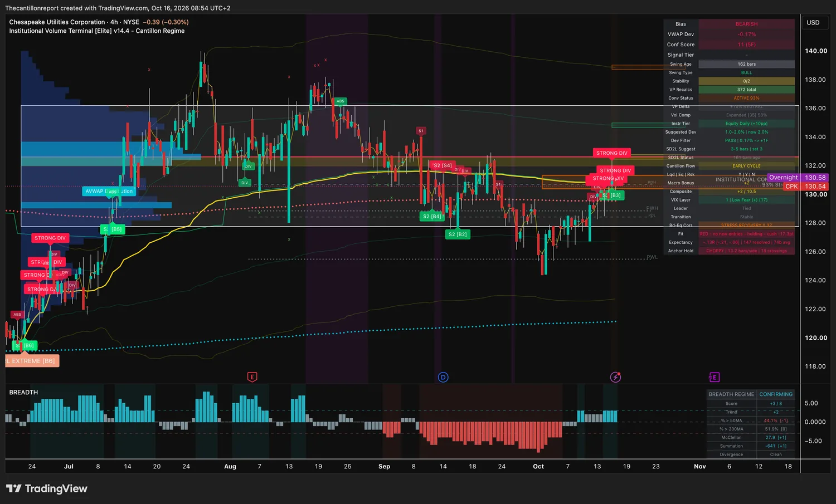
Task: Click the Equity Daily (+10pp) cell
Action: (x=746, y=124)
